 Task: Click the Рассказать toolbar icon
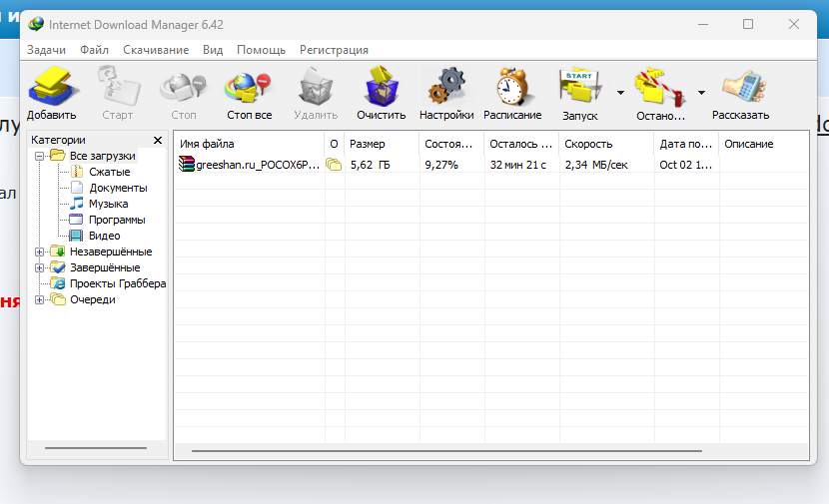pos(743,86)
